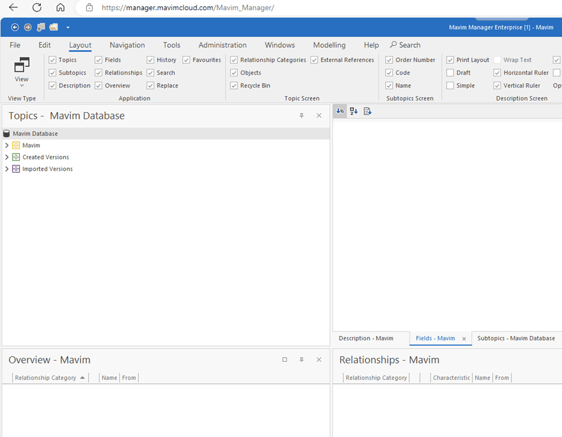Toggle the Horizontal Ruler checkbox
This screenshot has width=562, height=437.
tap(497, 73)
